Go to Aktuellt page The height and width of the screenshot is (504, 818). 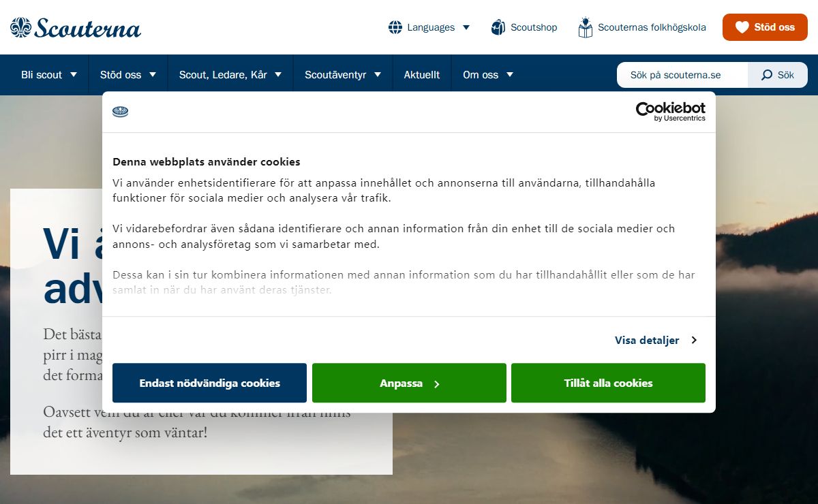422,75
